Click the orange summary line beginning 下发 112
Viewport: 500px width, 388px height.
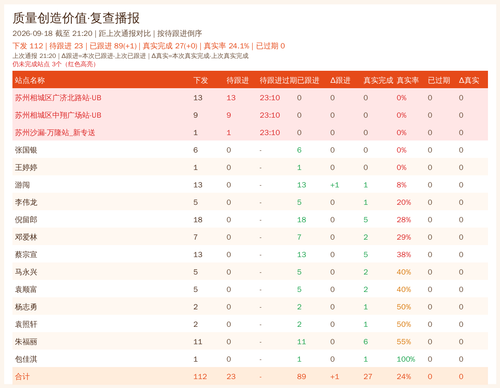(149, 46)
